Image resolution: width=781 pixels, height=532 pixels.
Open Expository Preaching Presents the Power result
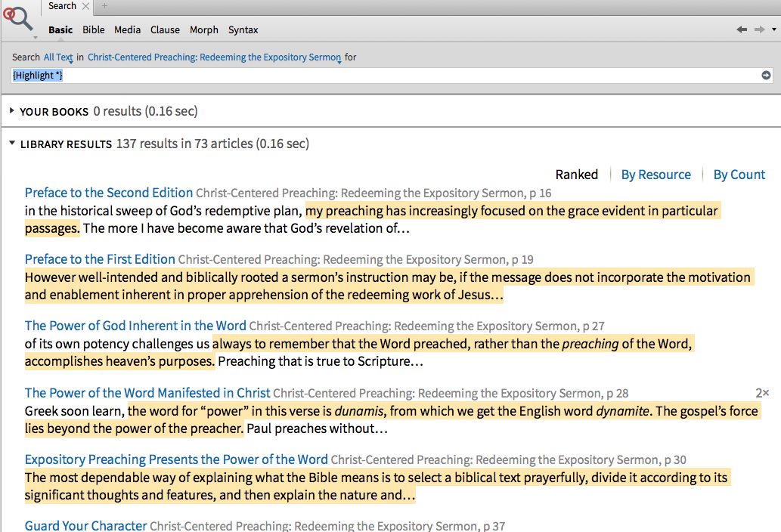176,459
